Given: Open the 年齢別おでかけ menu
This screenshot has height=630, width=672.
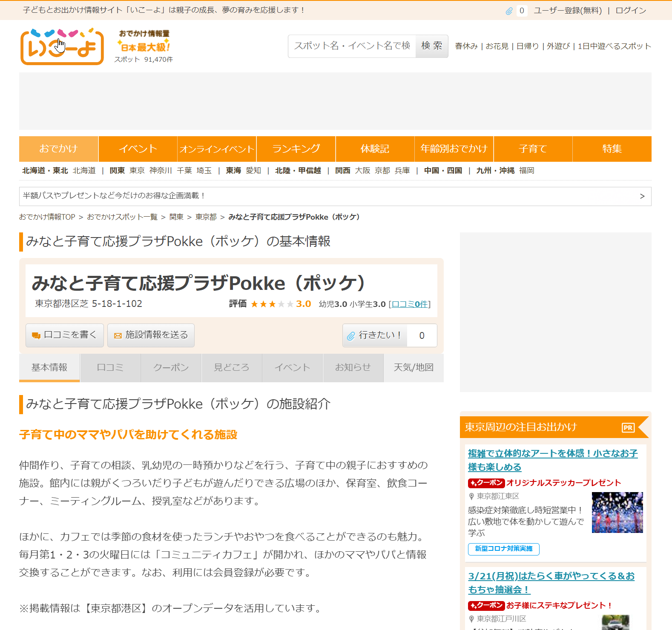Looking at the screenshot, I should tap(454, 149).
